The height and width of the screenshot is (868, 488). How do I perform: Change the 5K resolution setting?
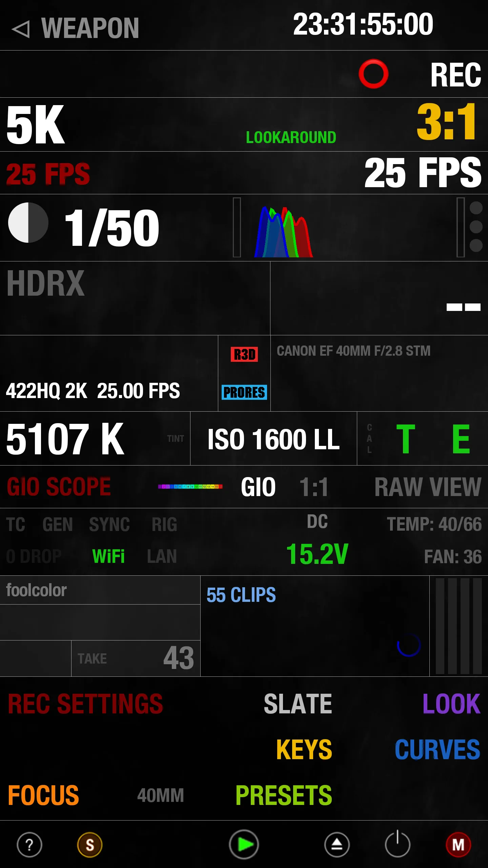point(36,124)
